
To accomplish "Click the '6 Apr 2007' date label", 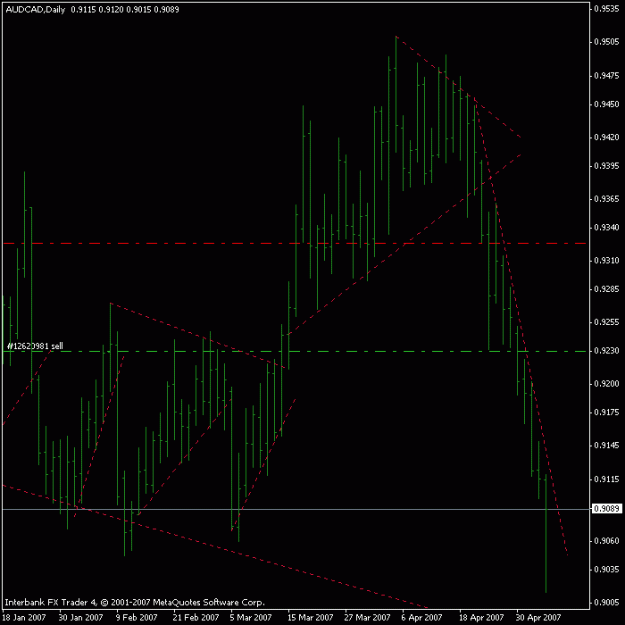I will tap(422, 617).
